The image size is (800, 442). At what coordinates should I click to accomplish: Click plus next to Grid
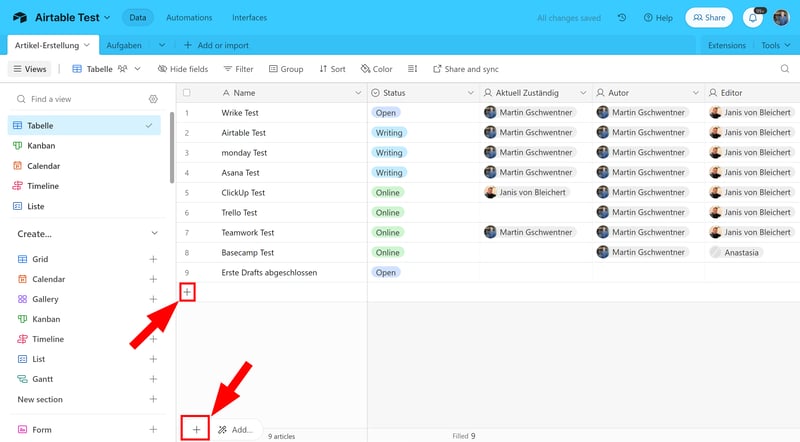tap(153, 259)
